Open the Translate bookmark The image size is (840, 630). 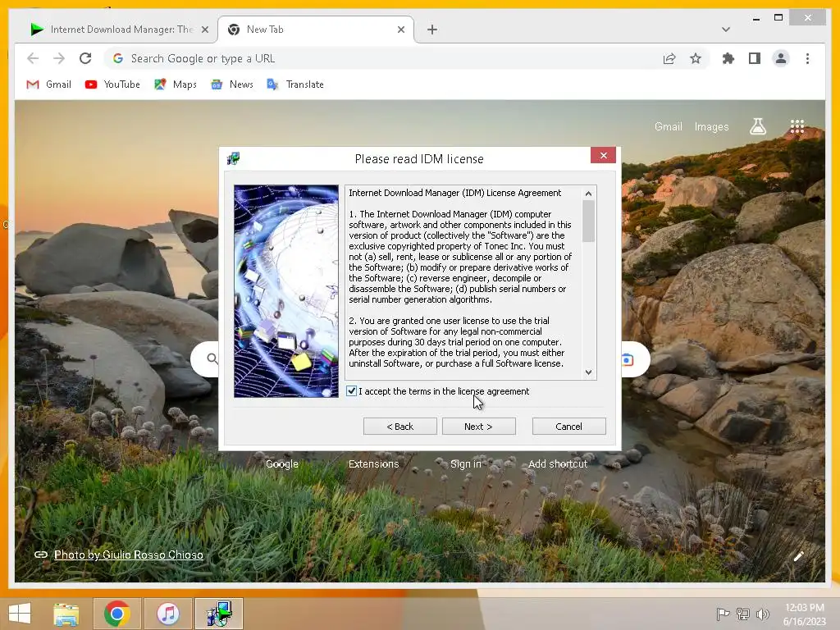[295, 84]
